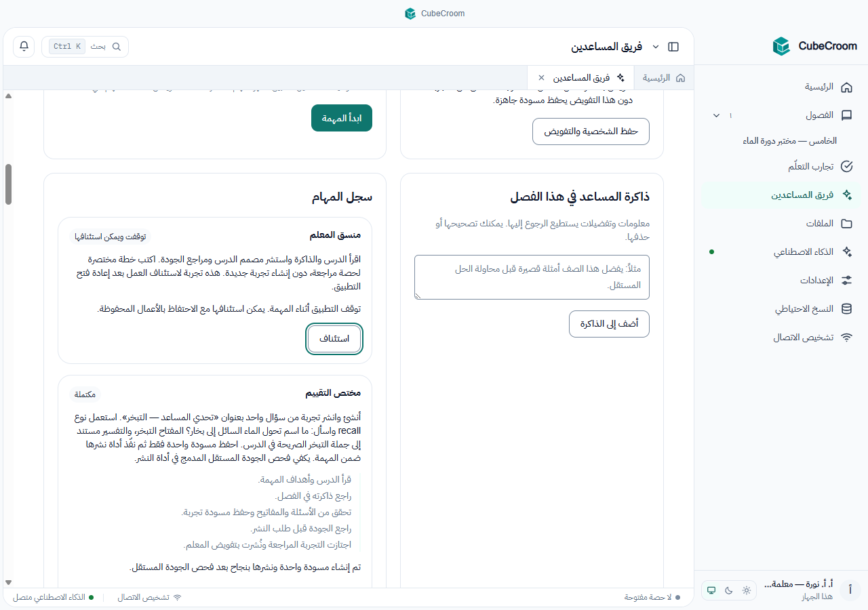The image size is (868, 610).
Task: Click تشخيص الاتصال in status bar
Action: [149, 597]
